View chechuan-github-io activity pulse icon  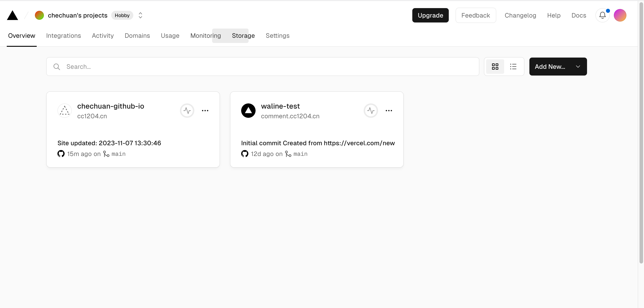click(x=187, y=111)
